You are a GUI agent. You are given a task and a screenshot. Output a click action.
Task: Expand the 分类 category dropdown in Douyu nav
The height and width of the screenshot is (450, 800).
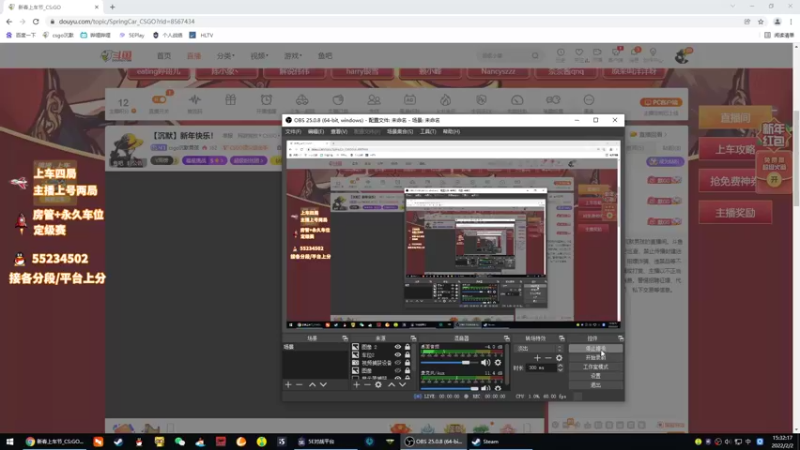coord(226,56)
